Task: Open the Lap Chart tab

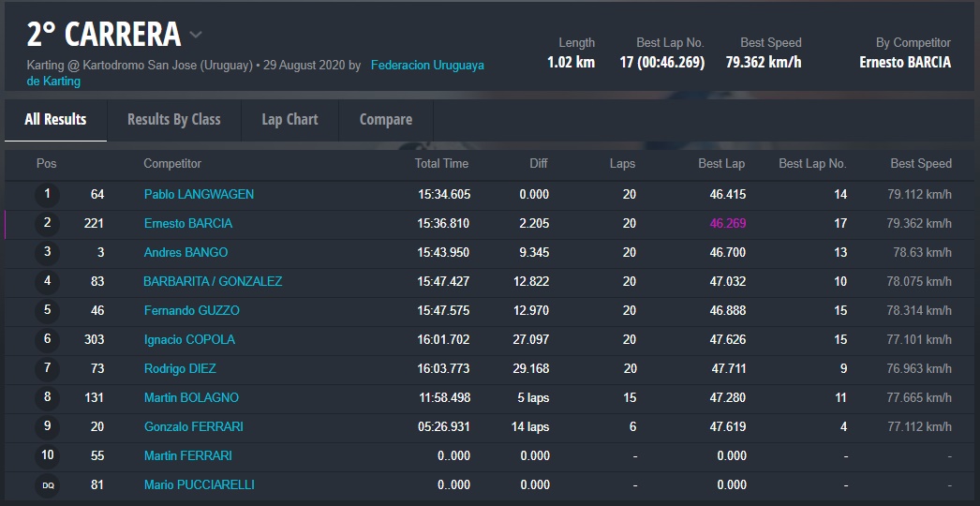Action: coord(290,120)
